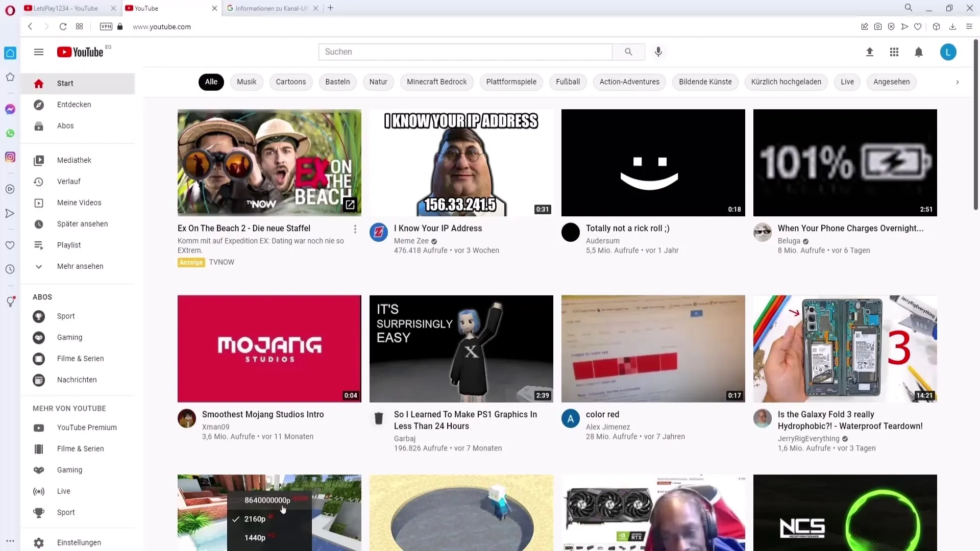Open Meme Zee channel avatar

click(379, 232)
